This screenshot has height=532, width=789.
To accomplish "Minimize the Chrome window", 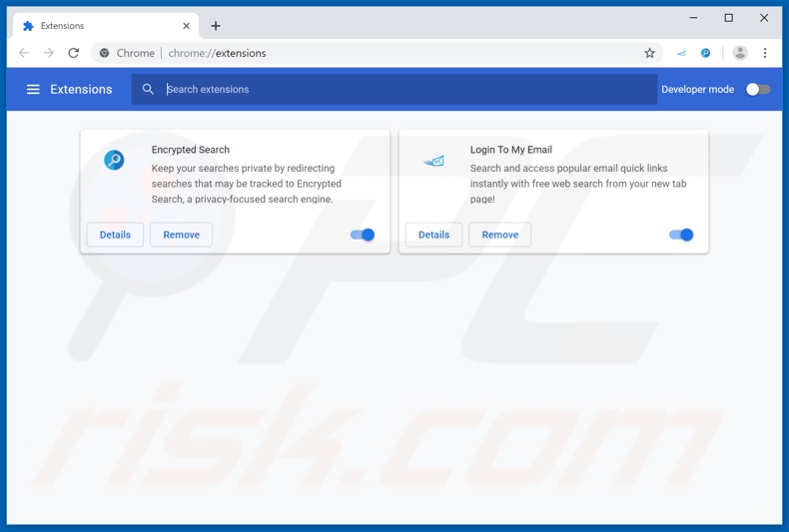I will (x=693, y=18).
